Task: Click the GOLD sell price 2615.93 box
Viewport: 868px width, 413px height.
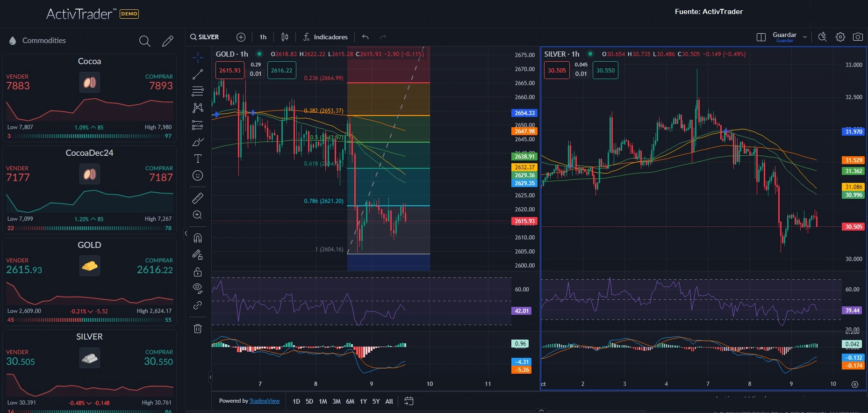Action: coord(230,71)
